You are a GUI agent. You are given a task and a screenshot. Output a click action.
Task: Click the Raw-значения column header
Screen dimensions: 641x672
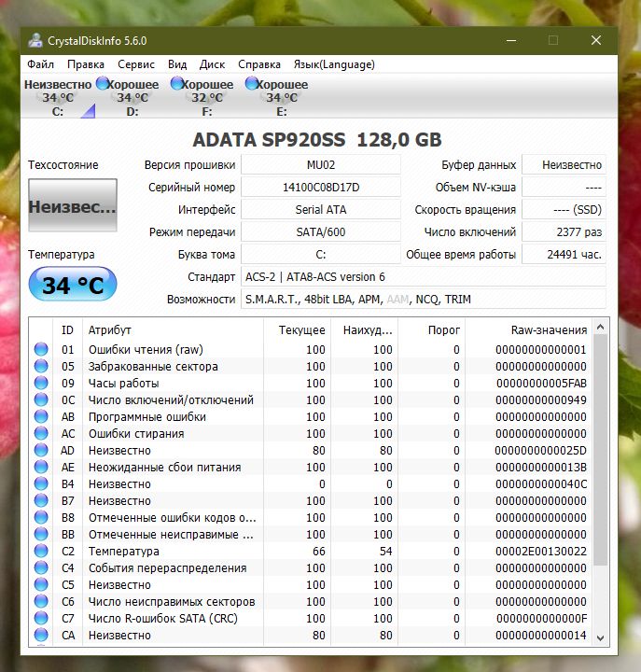pyautogui.click(x=528, y=330)
